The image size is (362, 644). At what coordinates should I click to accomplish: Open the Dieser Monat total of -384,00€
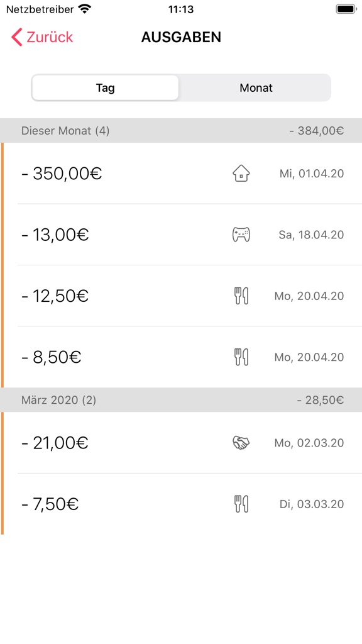pos(316,130)
